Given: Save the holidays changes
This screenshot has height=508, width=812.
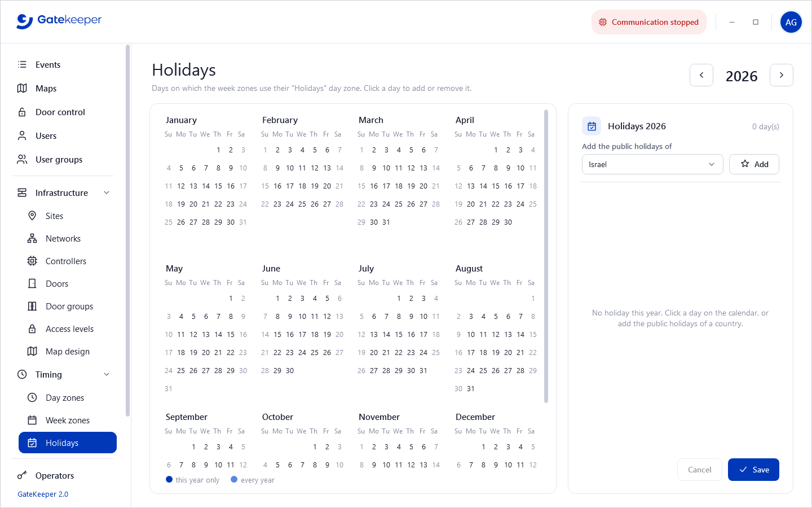Looking at the screenshot, I should tap(753, 470).
